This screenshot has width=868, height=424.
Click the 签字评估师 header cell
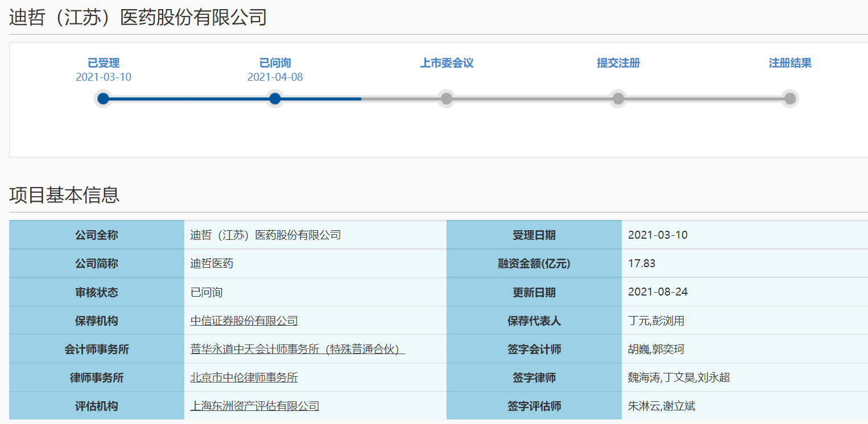534,406
